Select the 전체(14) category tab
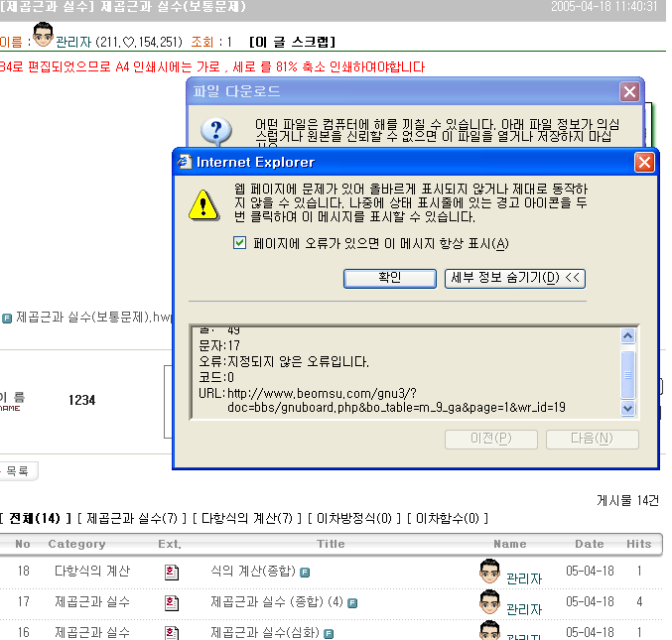The height and width of the screenshot is (640, 672). pyautogui.click(x=35, y=518)
